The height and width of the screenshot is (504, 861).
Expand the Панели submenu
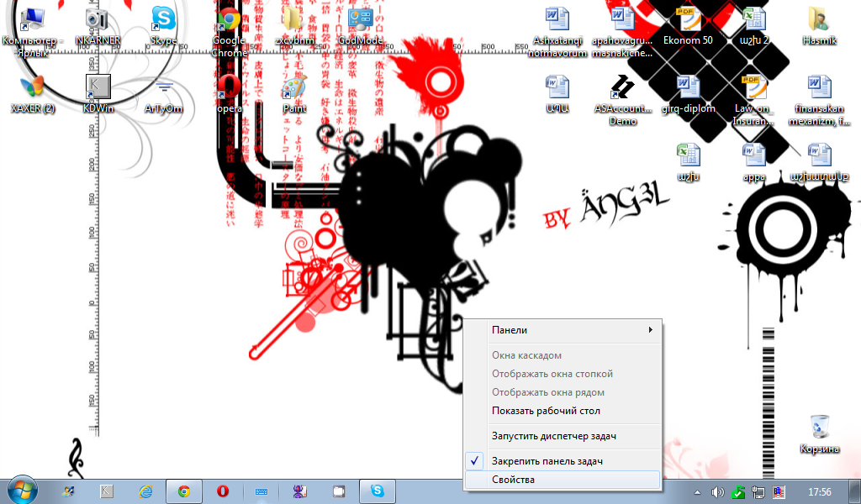(x=563, y=330)
